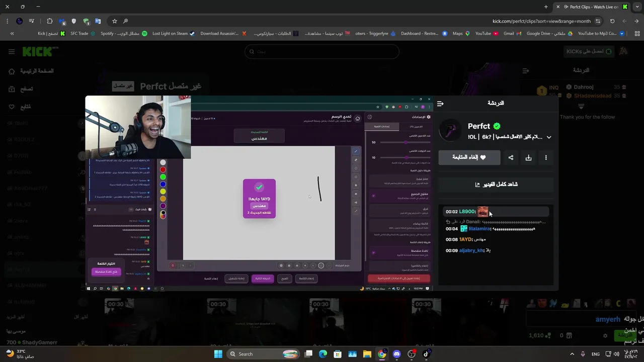Click the kick.com address bar URL
This screenshot has height=362, width=644.
[x=541, y=21]
